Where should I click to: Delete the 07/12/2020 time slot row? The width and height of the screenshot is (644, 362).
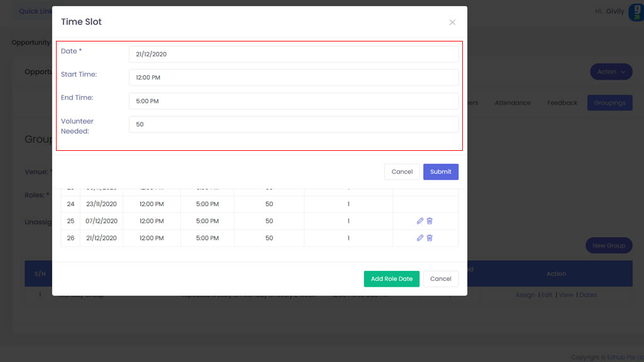(x=430, y=221)
